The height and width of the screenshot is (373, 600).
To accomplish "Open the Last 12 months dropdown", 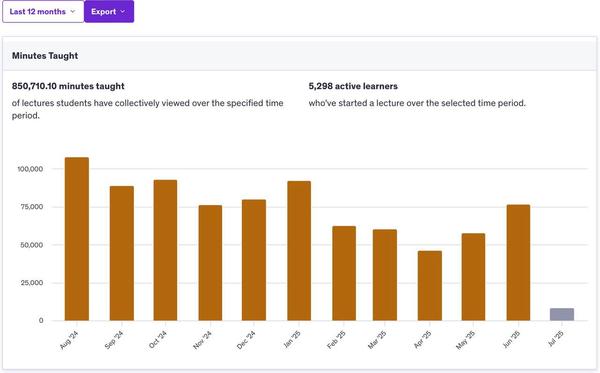I will click(43, 11).
